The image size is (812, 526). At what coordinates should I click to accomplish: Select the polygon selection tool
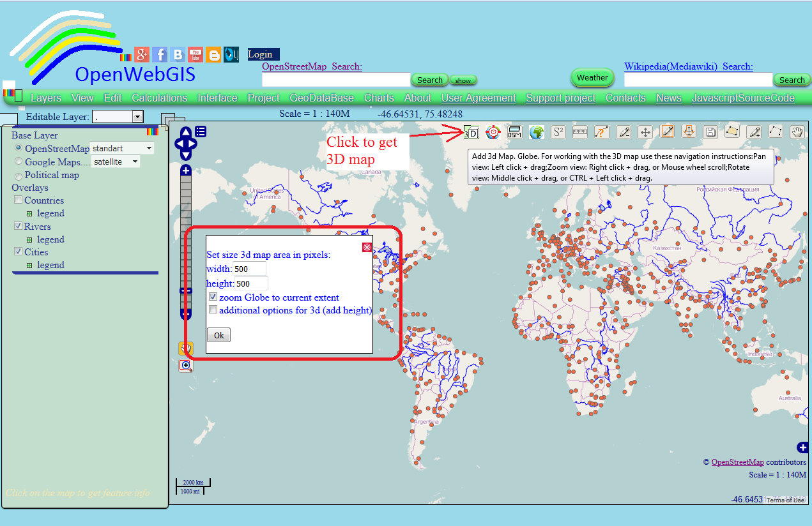(x=732, y=131)
